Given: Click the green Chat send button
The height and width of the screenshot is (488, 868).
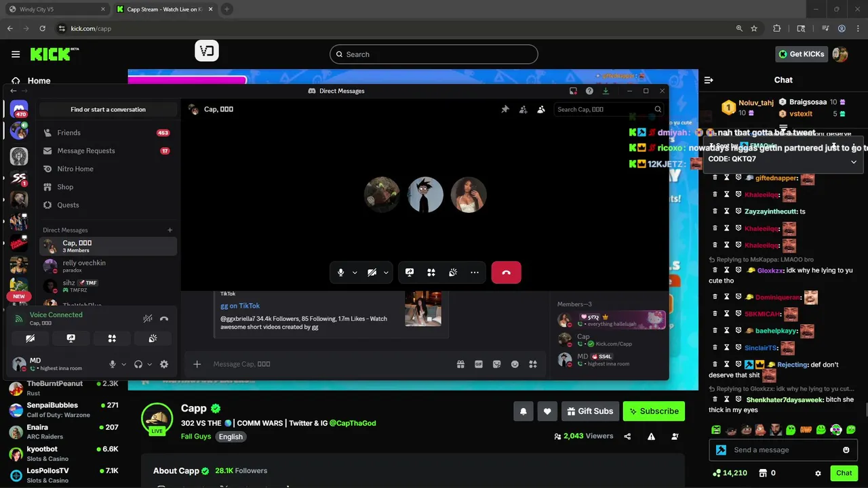Looking at the screenshot, I should click(x=844, y=473).
